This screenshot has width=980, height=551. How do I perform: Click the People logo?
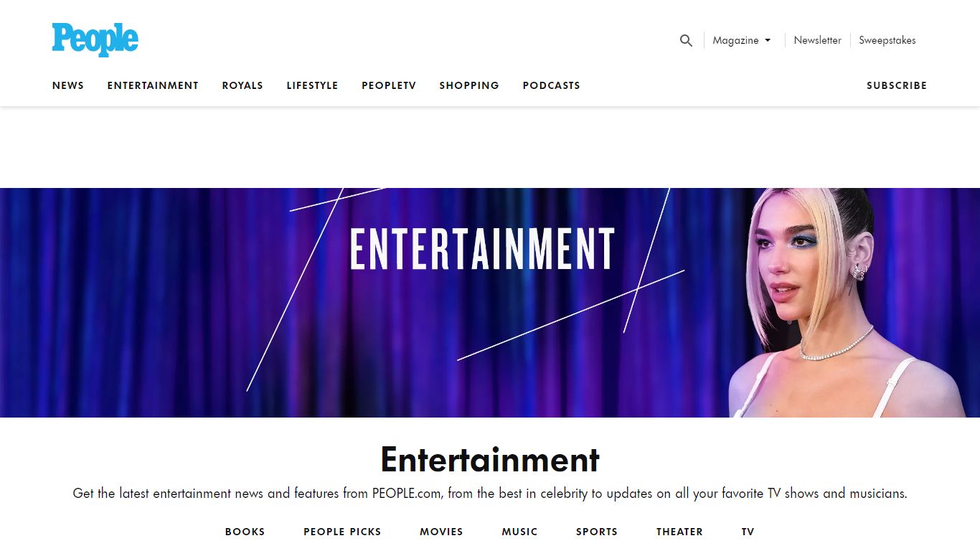tap(95, 39)
